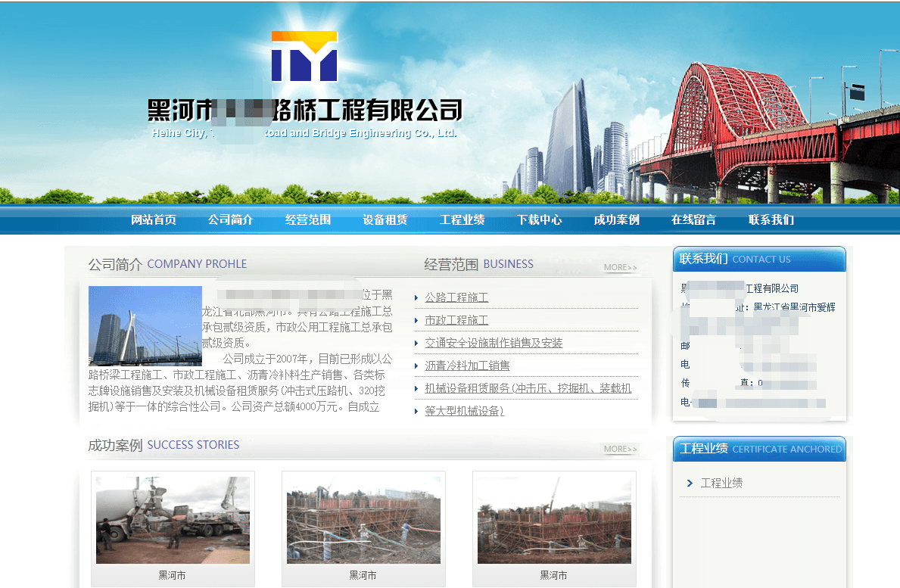Click MORE button beside 成功案例 heading
The image size is (900, 588).
[x=620, y=449]
